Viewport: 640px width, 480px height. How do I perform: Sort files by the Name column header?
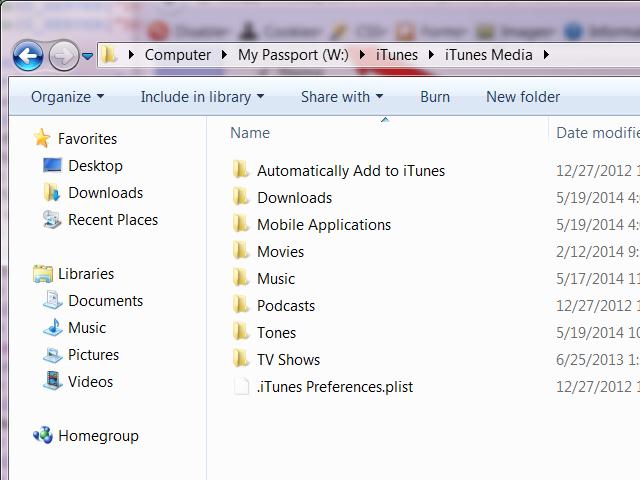pyautogui.click(x=250, y=133)
